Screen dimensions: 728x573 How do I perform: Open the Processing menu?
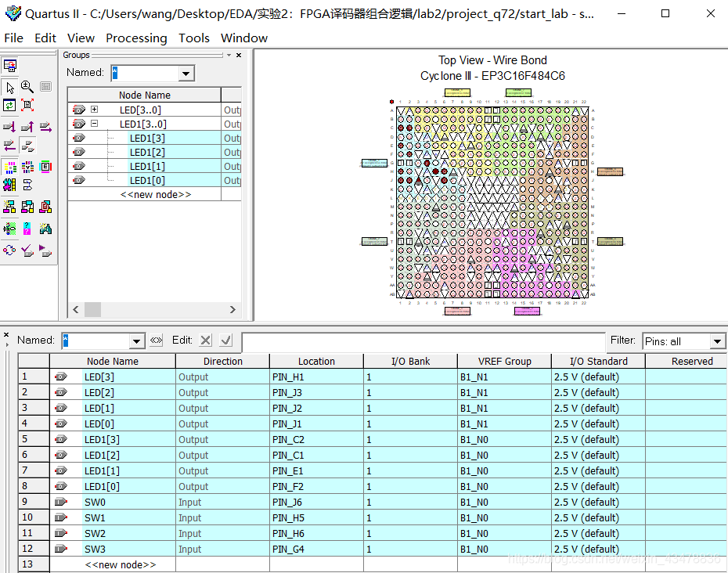[x=136, y=38]
